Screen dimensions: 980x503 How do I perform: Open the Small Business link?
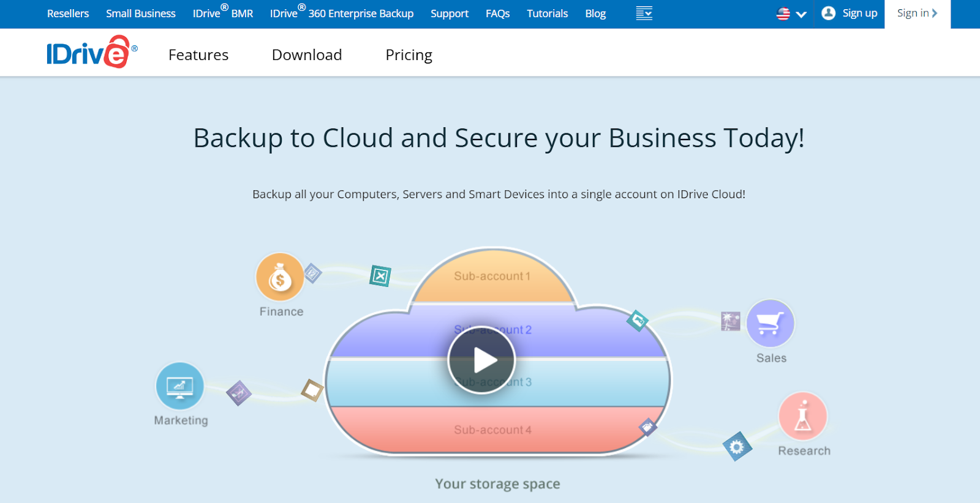pyautogui.click(x=141, y=13)
